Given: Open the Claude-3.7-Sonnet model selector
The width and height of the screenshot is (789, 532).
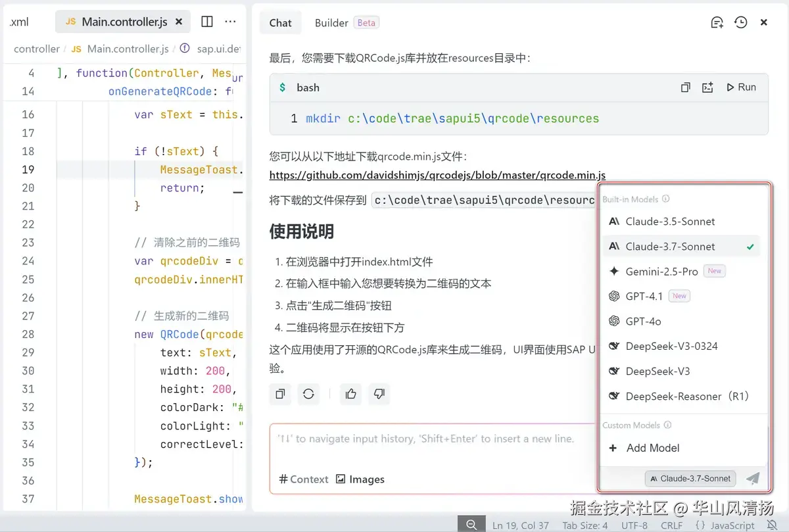Looking at the screenshot, I should pyautogui.click(x=690, y=479).
